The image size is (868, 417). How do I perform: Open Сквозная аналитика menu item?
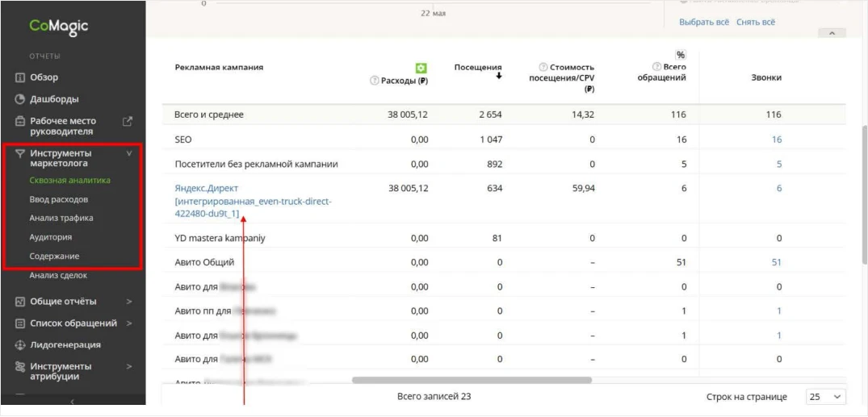(x=69, y=181)
